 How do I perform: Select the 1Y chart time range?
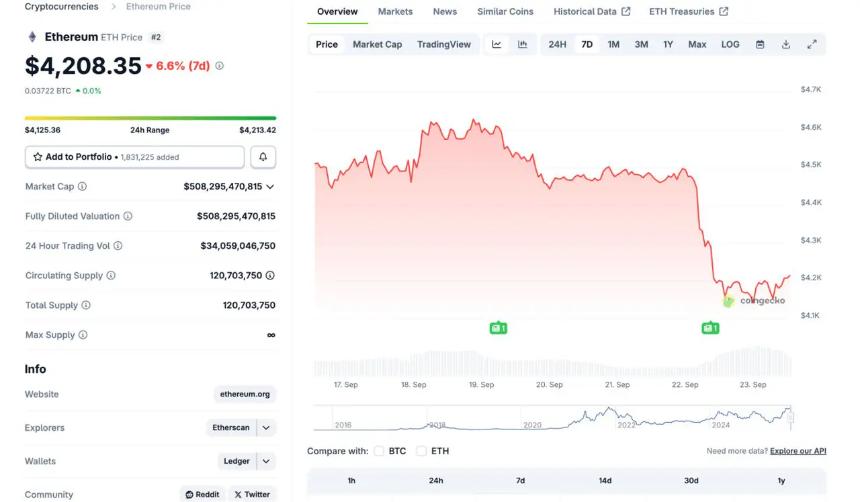[x=668, y=44]
